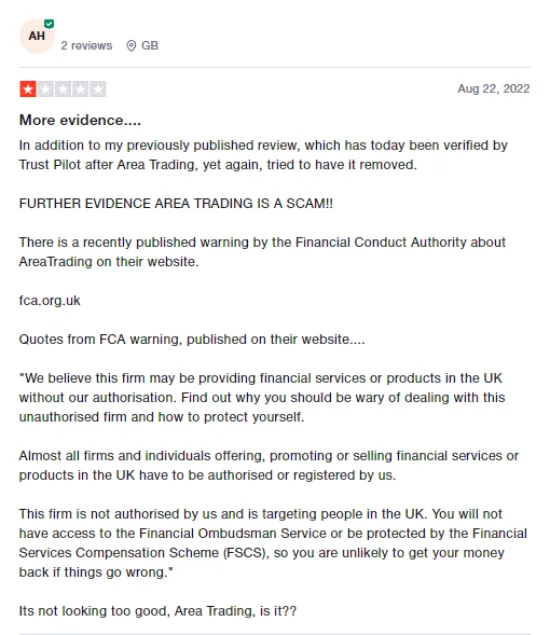Click the location pin icon
The width and height of the screenshot is (550, 635).
(131, 46)
